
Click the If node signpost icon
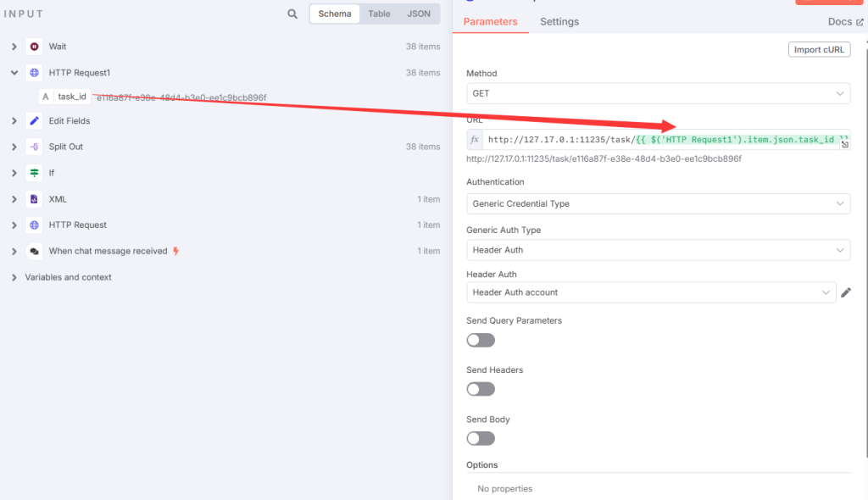click(x=34, y=173)
